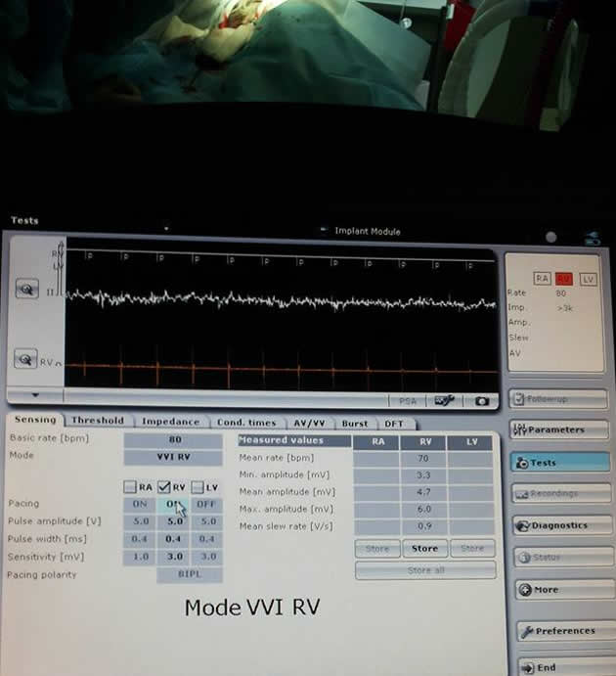Select red RV indicator in status panel
This screenshot has width=616, height=676.
tap(564, 279)
